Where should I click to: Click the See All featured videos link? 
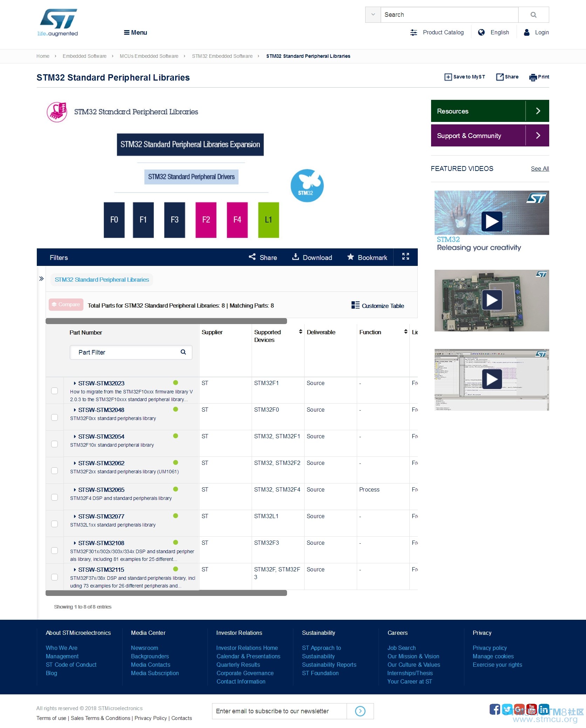click(x=540, y=169)
